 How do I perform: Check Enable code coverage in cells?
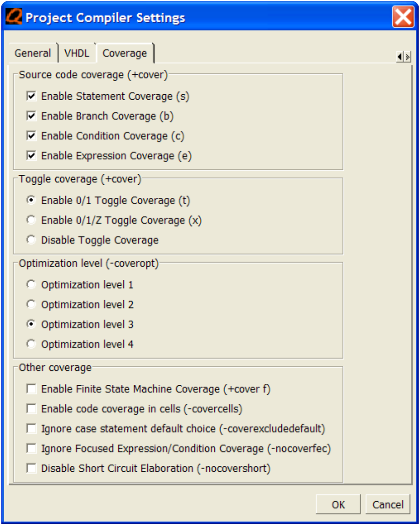32,408
